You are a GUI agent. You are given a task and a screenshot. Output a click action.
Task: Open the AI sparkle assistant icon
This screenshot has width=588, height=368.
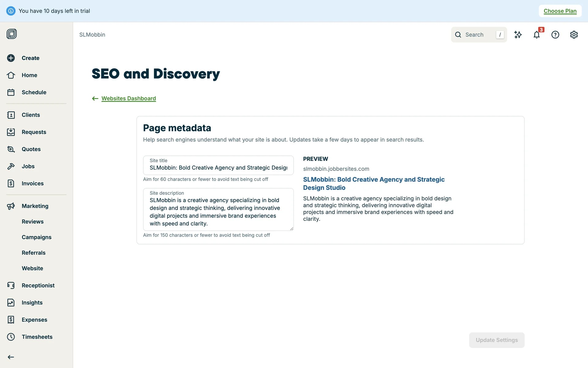point(518,35)
